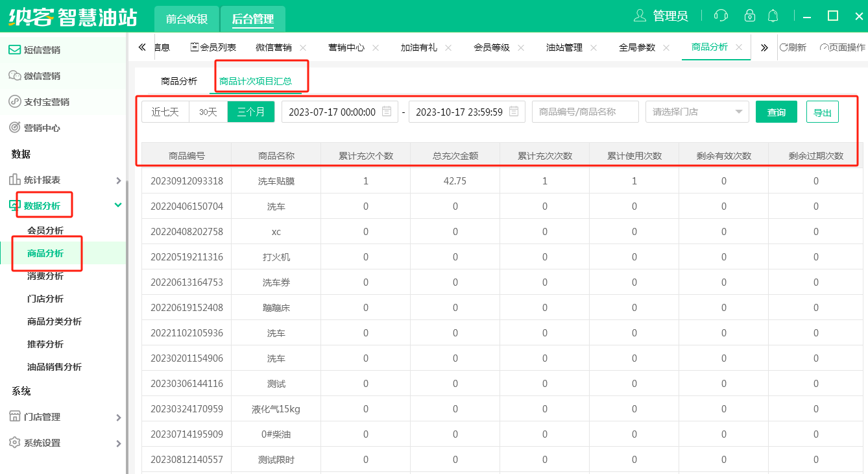Click the customer service headset icon
Image resolution: width=868 pixels, height=474 pixels.
(x=721, y=16)
